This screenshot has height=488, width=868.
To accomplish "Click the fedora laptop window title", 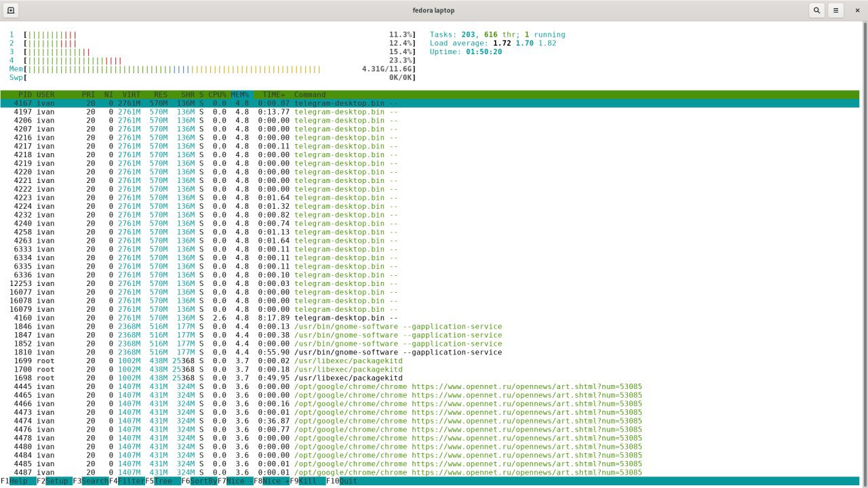I will point(433,10).
